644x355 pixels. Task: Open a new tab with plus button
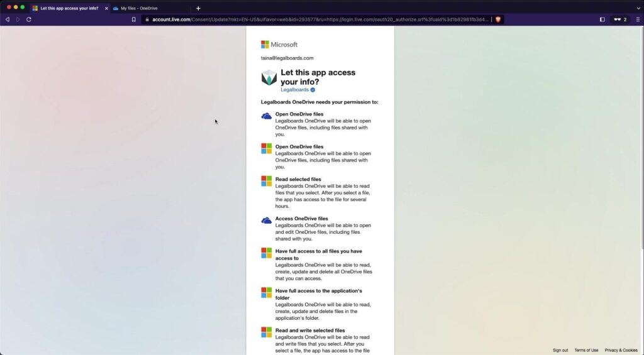198,8
